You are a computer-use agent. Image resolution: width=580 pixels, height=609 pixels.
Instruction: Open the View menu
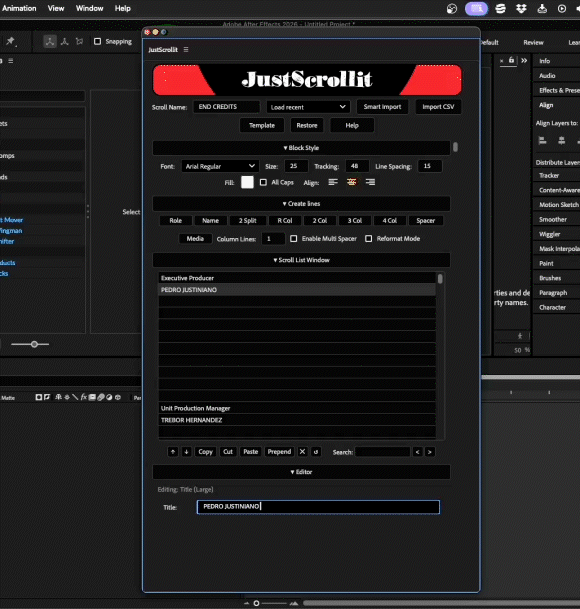56,8
